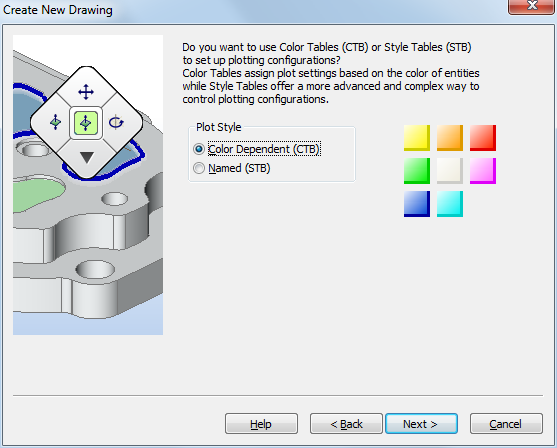Viewport: 557px width, 448px height.
Task: Pick the magenta color swatch
Action: click(483, 171)
